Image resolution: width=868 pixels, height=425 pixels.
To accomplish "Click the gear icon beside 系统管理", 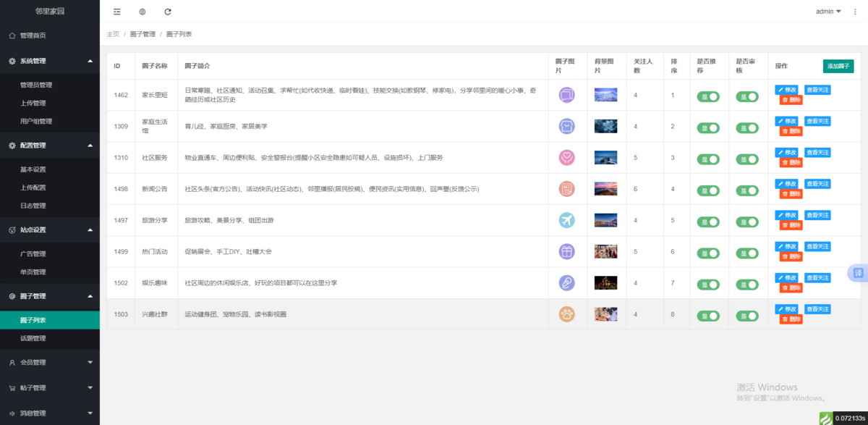I will click(12, 62).
